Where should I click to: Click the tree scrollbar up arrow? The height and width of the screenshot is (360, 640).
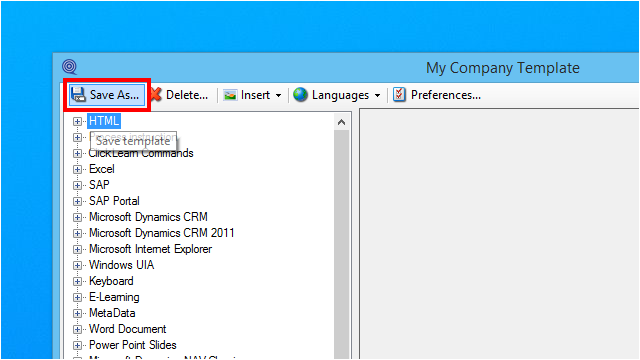342,122
